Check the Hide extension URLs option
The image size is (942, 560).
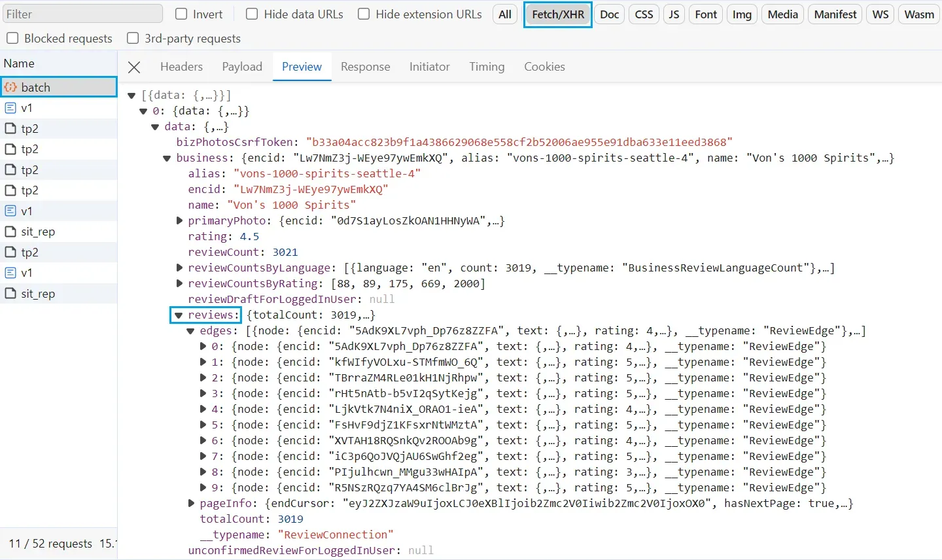(x=363, y=14)
